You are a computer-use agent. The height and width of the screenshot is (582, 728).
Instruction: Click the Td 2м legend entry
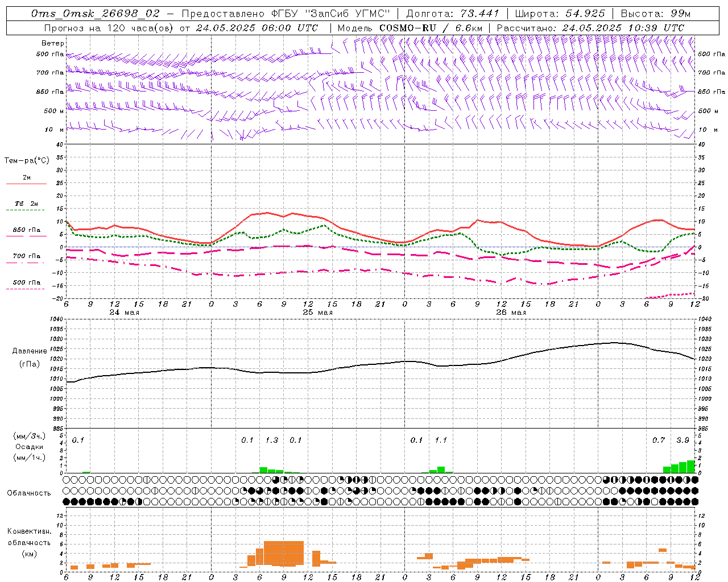point(27,203)
